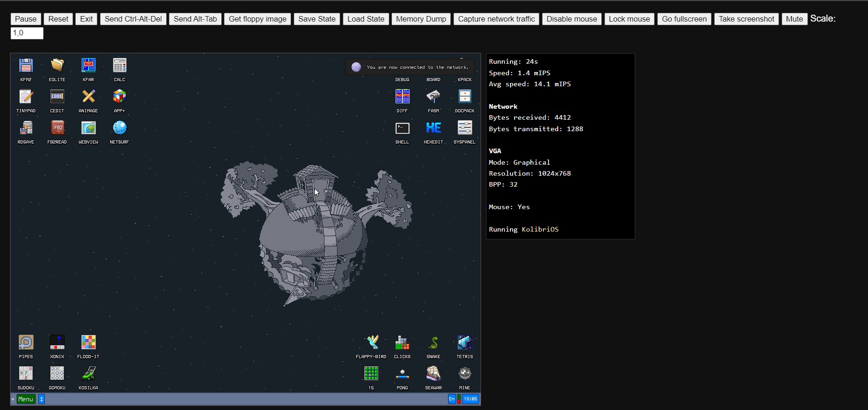Start the PONG game icon
868x410 pixels.
click(402, 374)
